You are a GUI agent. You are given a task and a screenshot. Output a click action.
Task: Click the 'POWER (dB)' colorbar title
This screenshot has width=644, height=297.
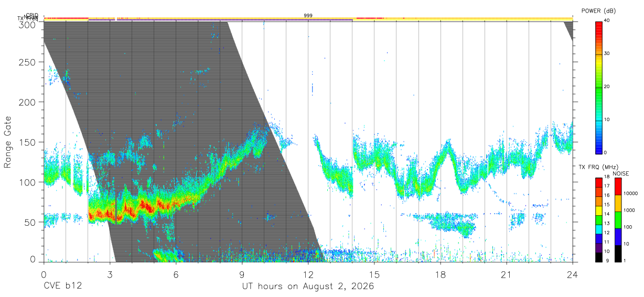click(598, 11)
